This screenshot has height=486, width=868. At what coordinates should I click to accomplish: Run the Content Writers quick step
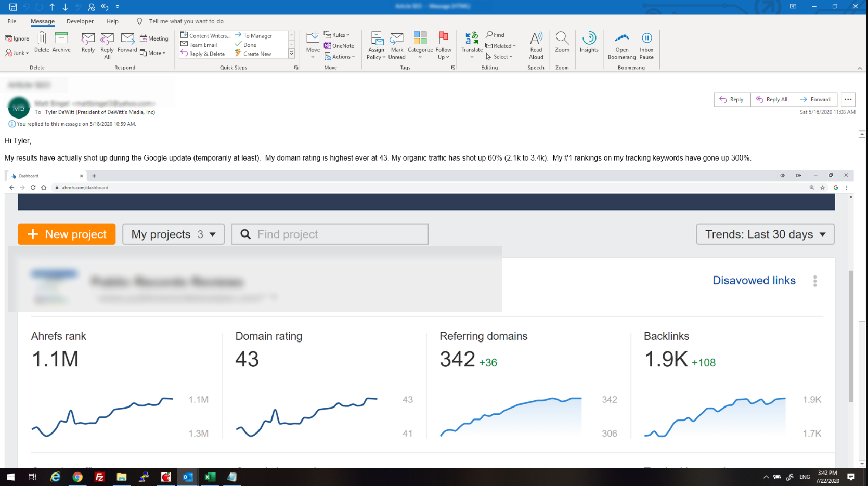point(205,36)
